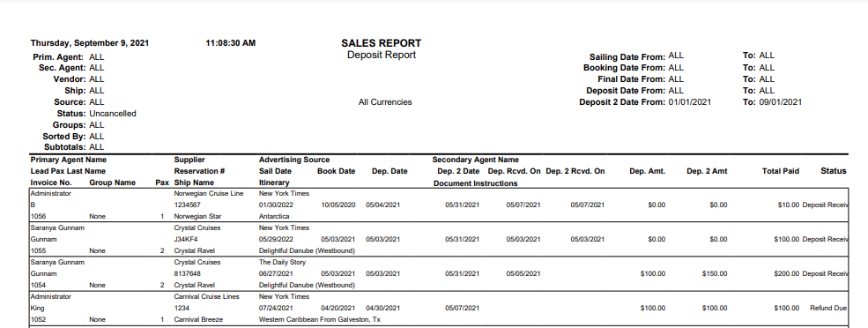Screen dimensions: 868x328
Task: Click the Uncancelled status filter value
Action: tap(113, 114)
